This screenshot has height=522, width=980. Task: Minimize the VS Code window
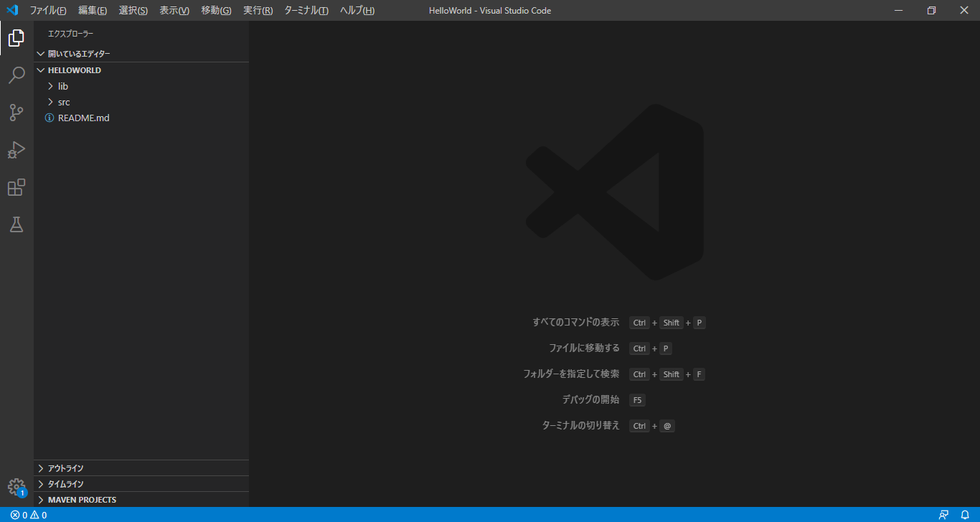pos(898,10)
